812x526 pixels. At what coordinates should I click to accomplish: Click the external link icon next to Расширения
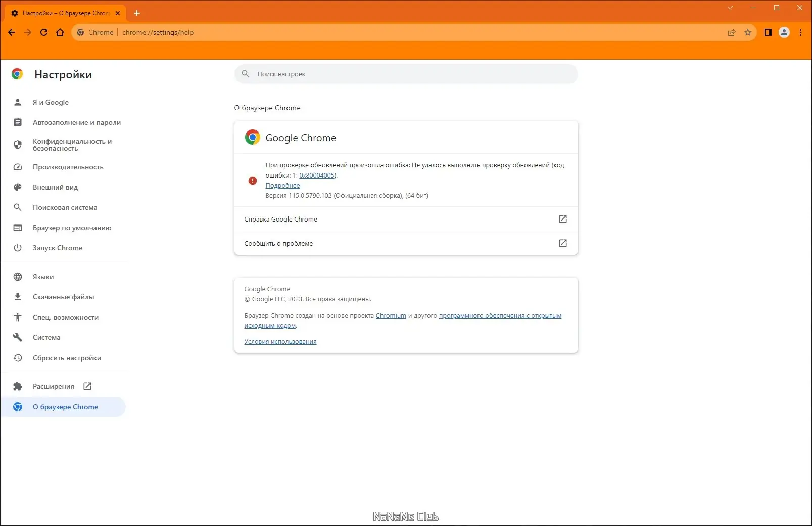(87, 386)
